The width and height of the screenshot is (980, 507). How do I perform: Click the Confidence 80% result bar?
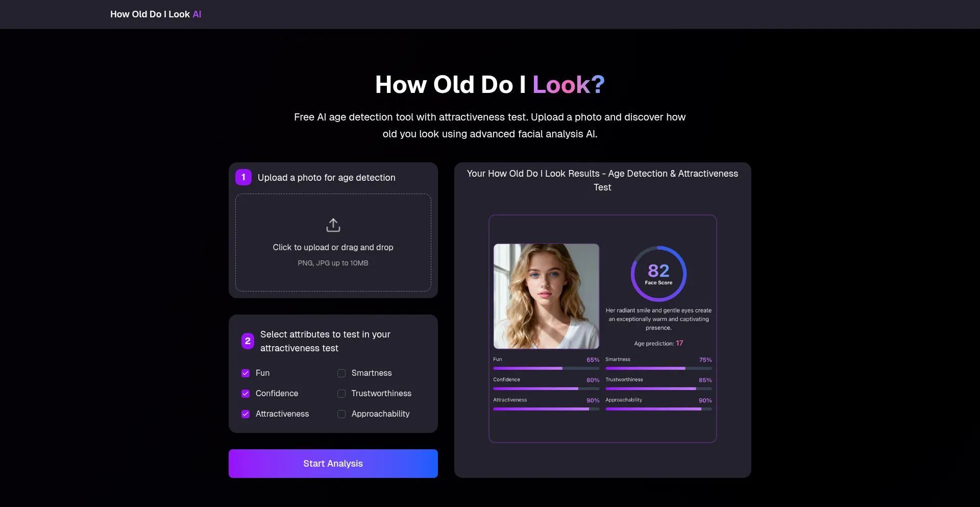point(546,389)
